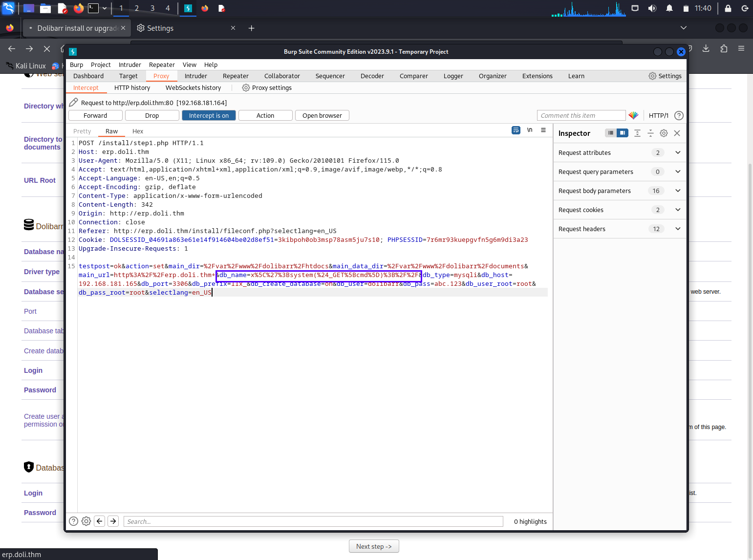
Task: Open the help icon next to HTTP/1
Action: pyautogui.click(x=679, y=115)
